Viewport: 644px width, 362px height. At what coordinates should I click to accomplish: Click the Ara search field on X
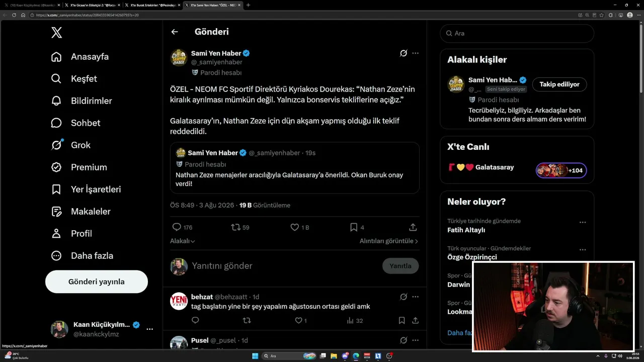(517, 34)
